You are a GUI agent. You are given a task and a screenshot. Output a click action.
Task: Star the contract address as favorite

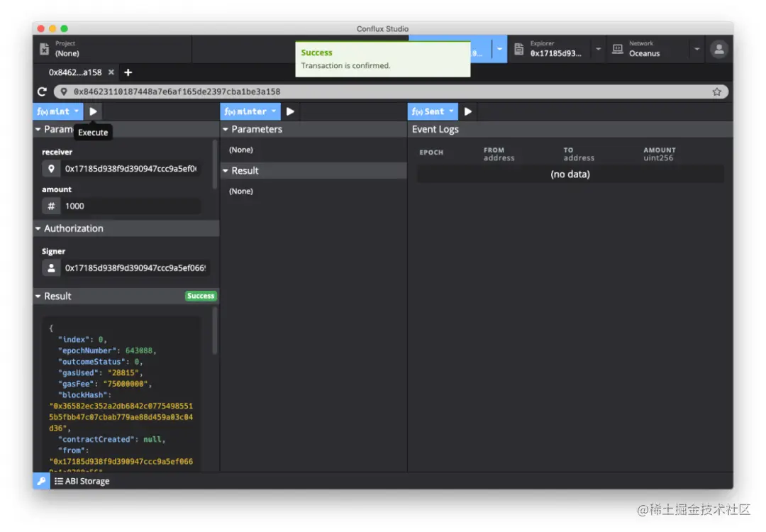[716, 92]
